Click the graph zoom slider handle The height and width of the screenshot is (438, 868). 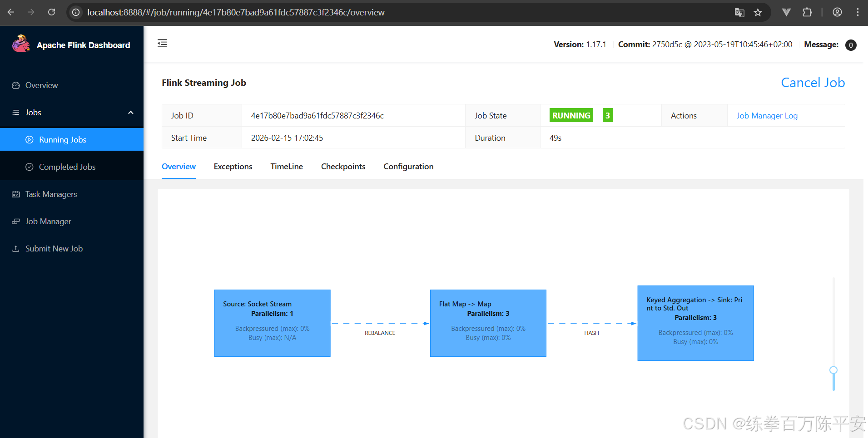click(833, 370)
